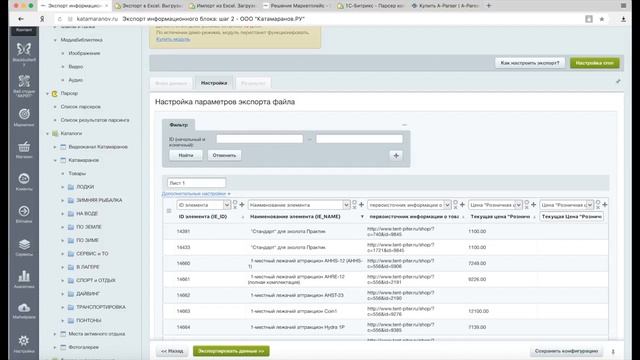Open the Marketplace cloud section
Screen dimensions: 640x360
pos(24,311)
